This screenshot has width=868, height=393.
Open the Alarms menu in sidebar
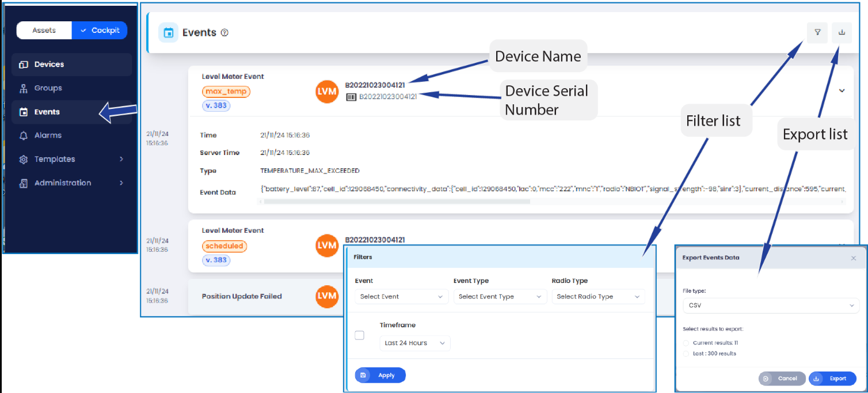(48, 135)
